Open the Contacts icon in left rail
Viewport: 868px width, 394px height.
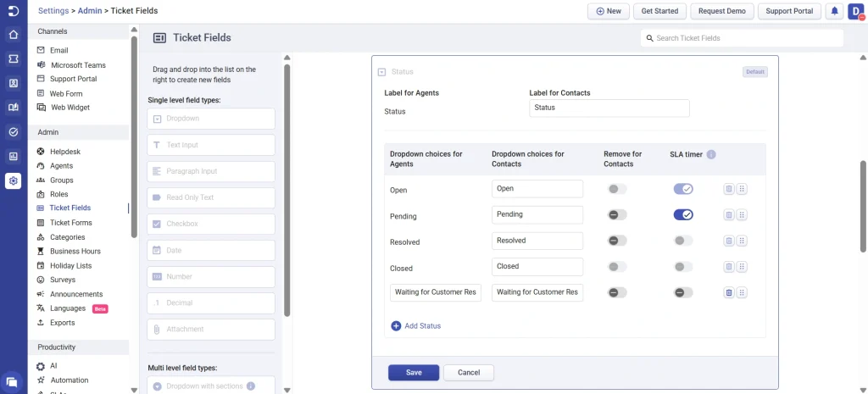(x=14, y=83)
